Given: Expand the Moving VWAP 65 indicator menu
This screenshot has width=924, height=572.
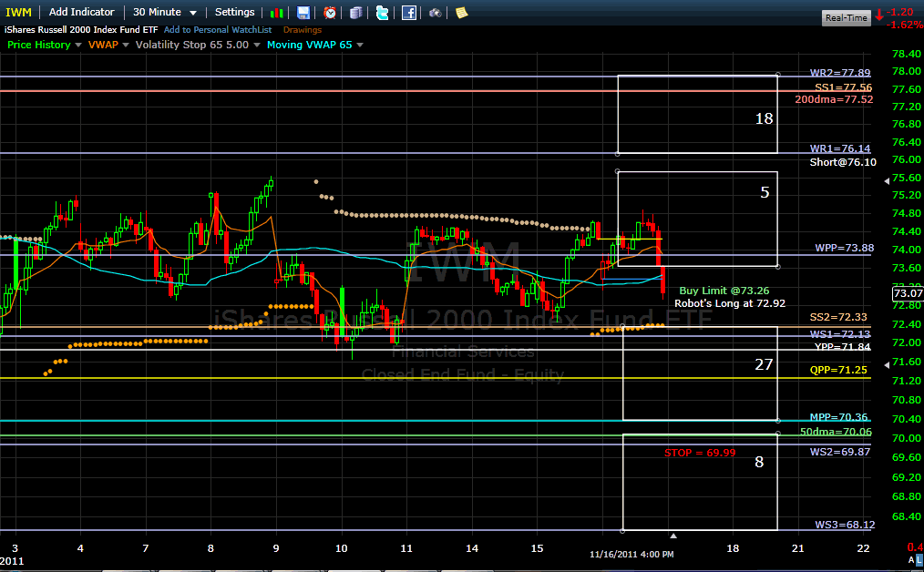Looking at the screenshot, I should pyautogui.click(x=359, y=45).
